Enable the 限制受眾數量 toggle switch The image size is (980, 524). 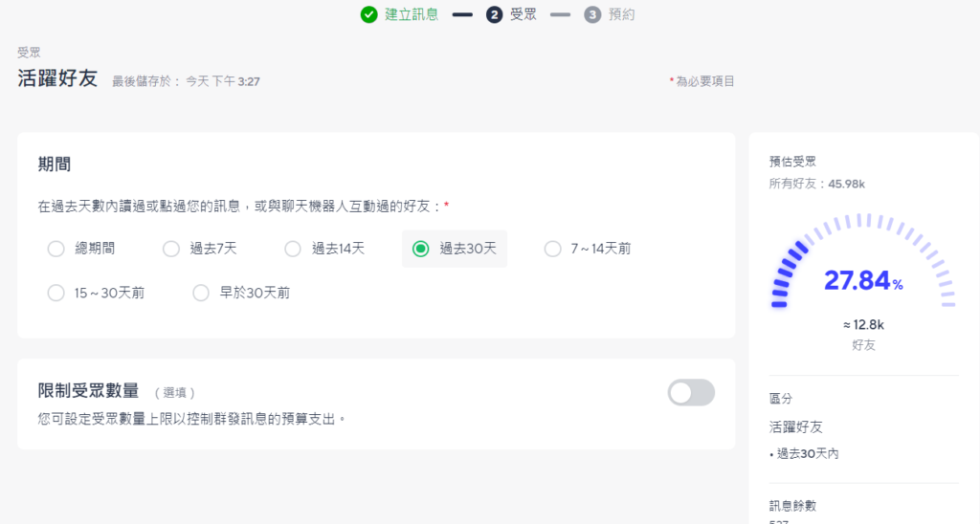click(x=691, y=392)
